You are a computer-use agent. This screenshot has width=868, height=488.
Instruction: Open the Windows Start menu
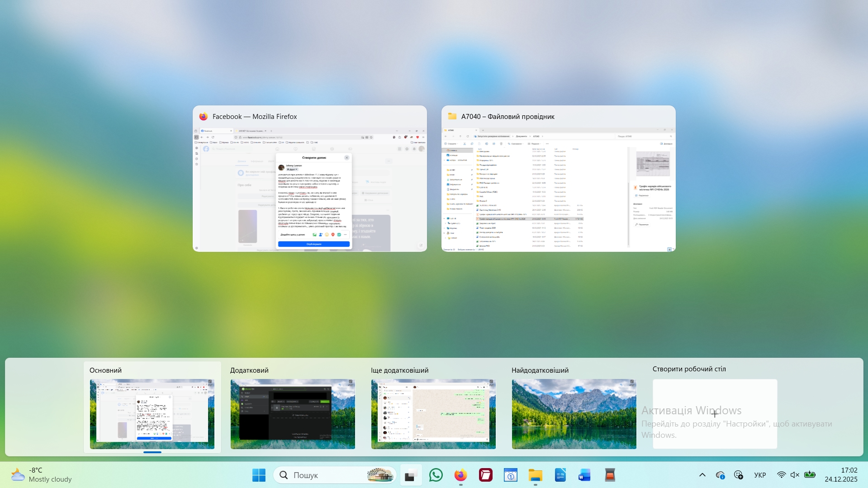click(x=259, y=475)
